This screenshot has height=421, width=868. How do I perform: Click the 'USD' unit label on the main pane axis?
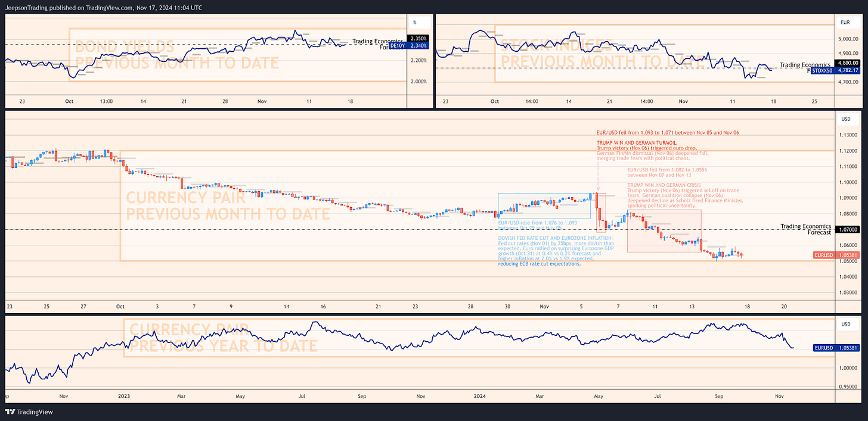click(845, 119)
